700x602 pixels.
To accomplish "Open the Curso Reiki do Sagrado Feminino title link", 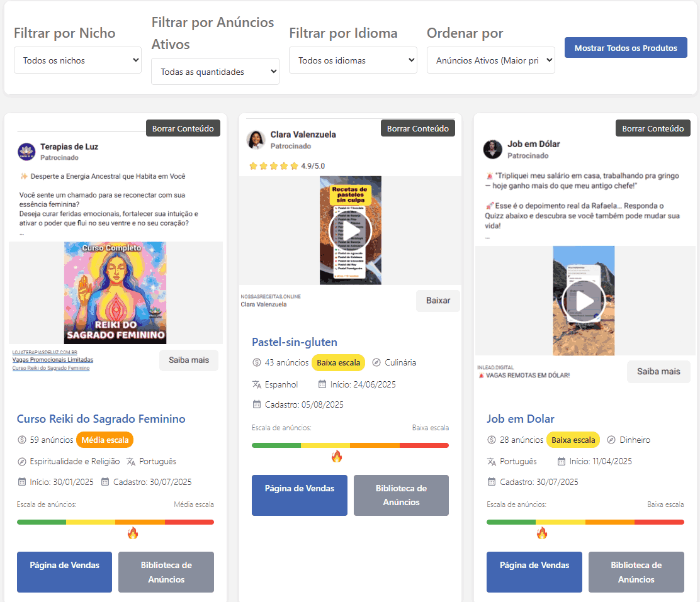I will [x=101, y=419].
